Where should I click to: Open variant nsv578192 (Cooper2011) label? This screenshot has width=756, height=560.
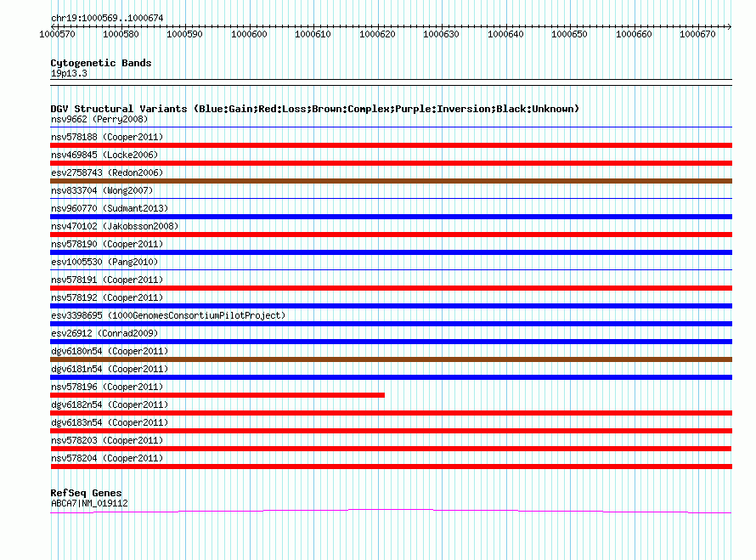[x=107, y=297]
